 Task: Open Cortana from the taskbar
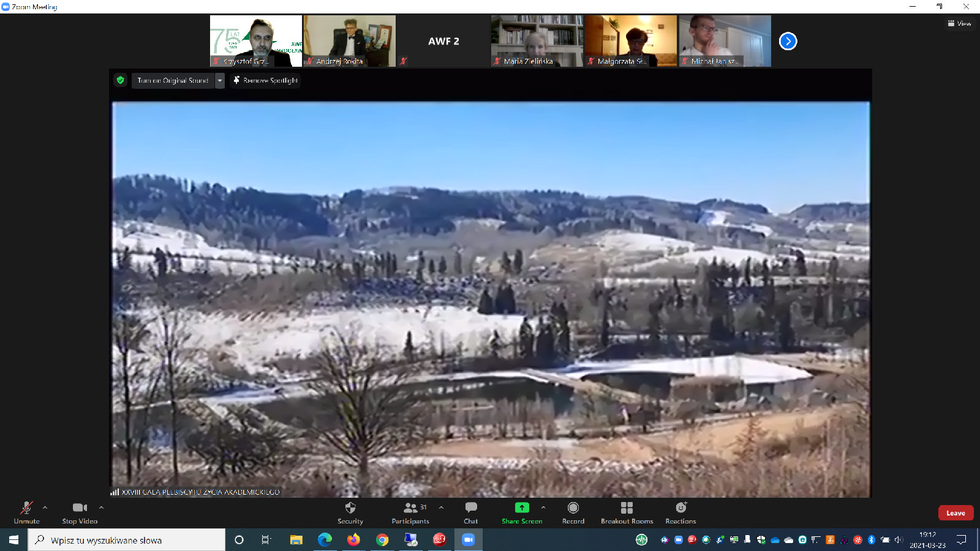click(239, 540)
